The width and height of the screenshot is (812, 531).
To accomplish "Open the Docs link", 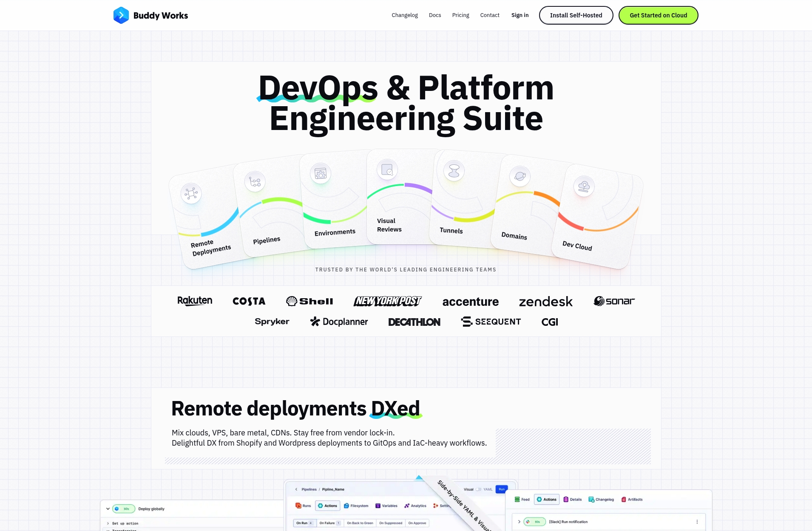I will coord(435,15).
